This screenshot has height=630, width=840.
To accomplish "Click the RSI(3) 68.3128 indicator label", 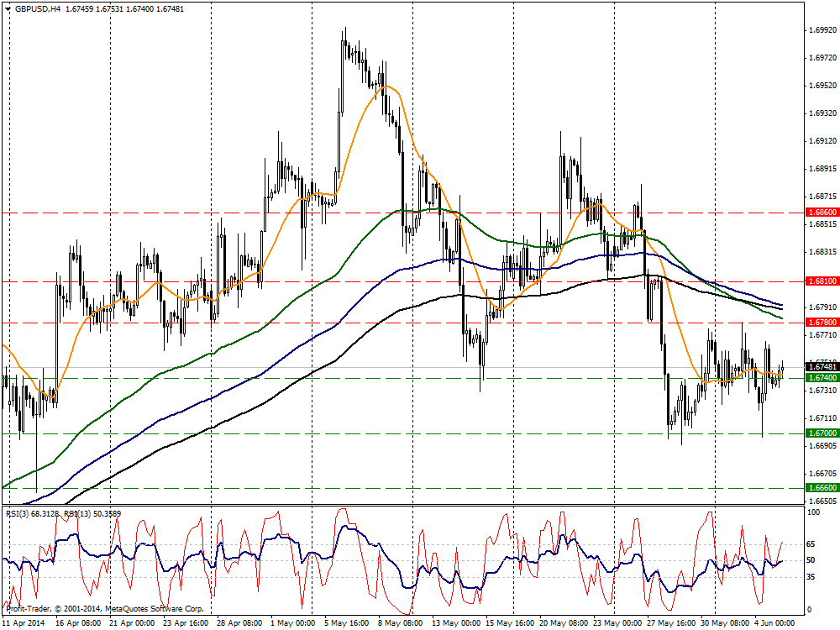I will click(30, 514).
